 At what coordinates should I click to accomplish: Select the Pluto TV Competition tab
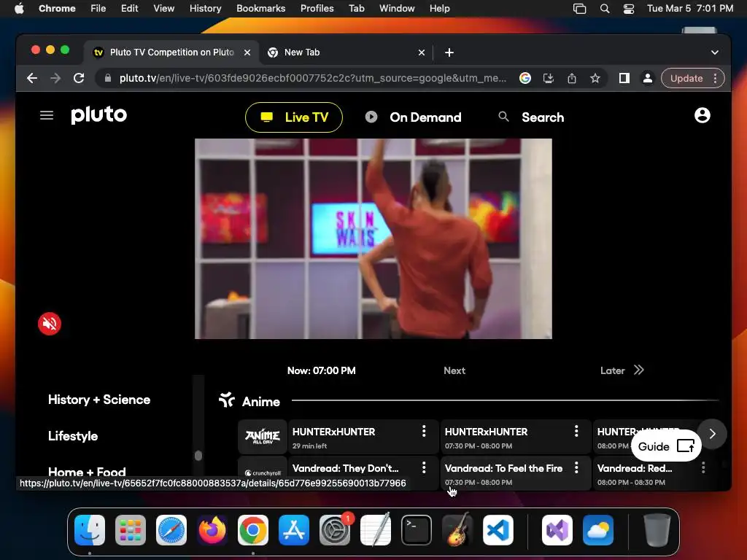pyautogui.click(x=171, y=52)
